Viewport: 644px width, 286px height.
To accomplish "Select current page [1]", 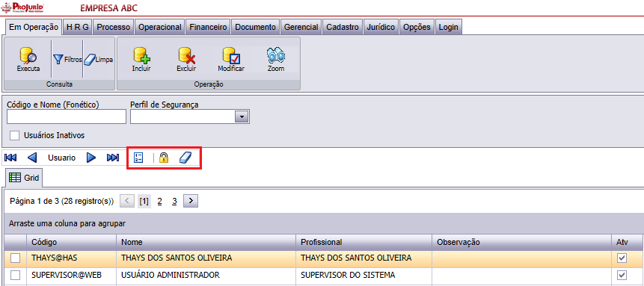I will (144, 201).
